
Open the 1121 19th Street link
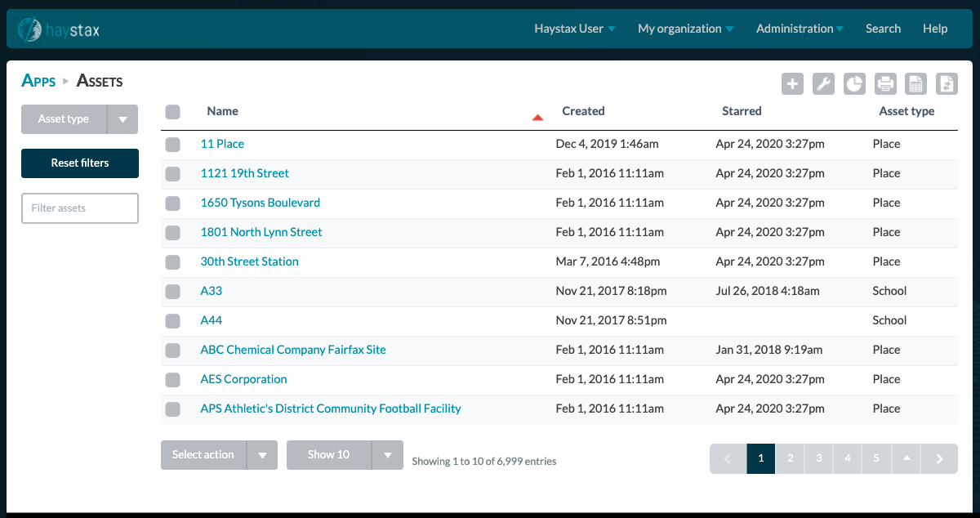245,173
